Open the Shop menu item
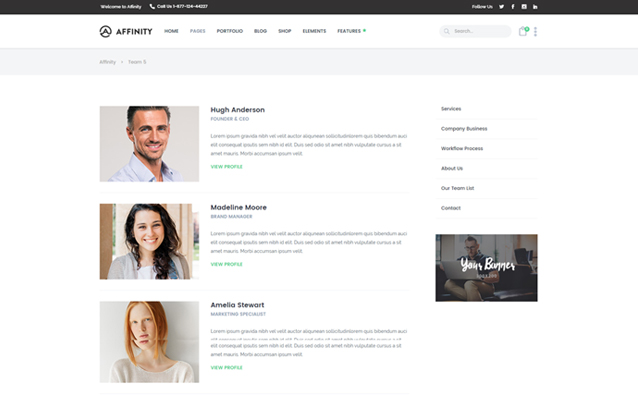 tap(284, 31)
